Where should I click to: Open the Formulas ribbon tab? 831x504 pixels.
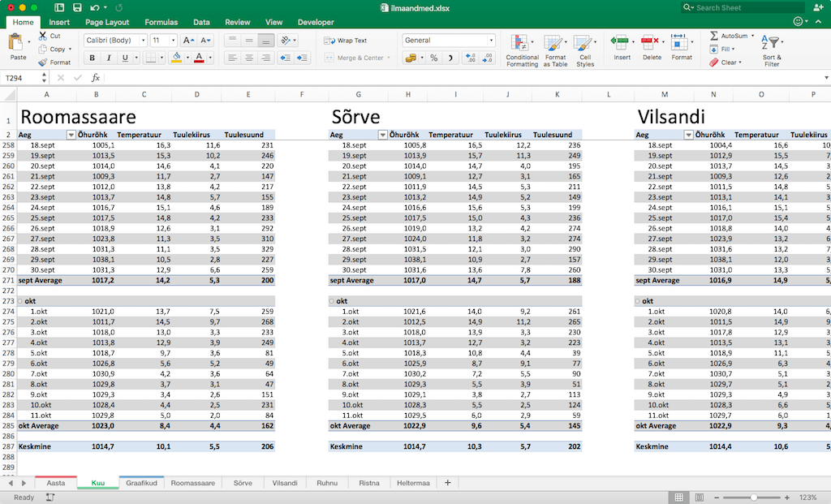point(161,22)
